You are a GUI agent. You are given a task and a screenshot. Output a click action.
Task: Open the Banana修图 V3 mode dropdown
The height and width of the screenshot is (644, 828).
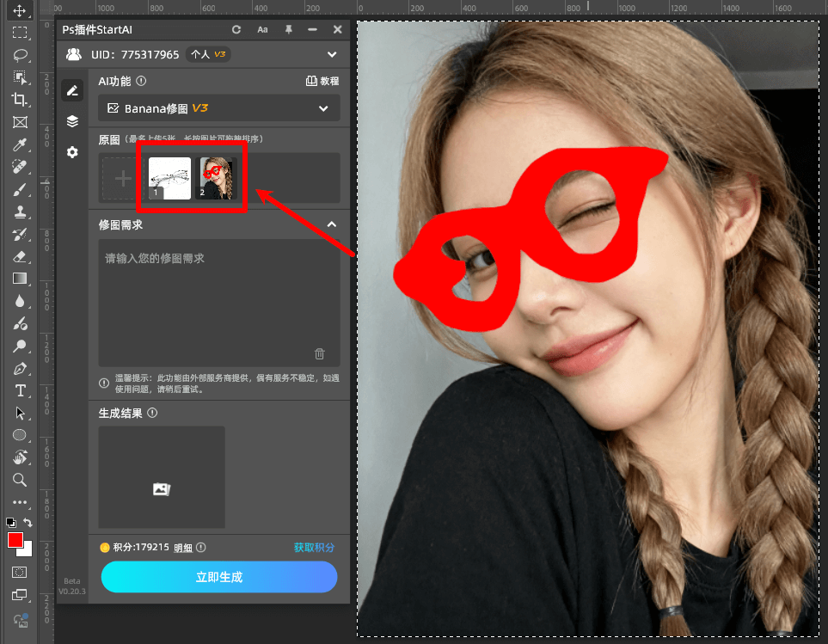coord(219,108)
